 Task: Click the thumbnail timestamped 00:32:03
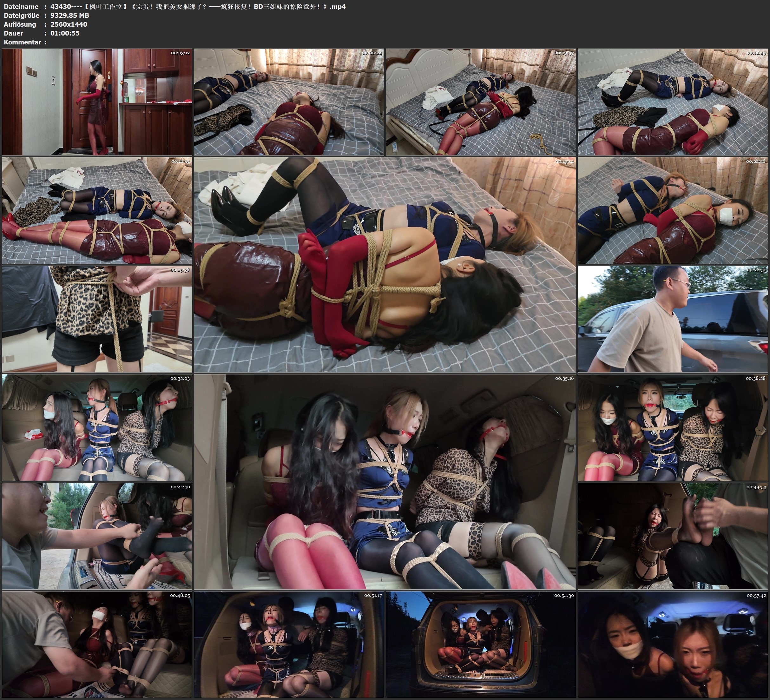click(97, 427)
